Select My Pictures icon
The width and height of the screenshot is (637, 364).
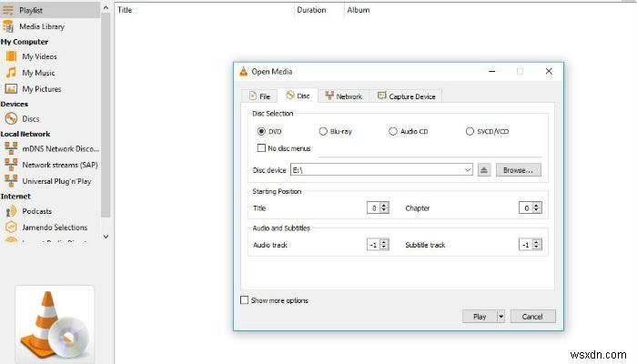11,88
